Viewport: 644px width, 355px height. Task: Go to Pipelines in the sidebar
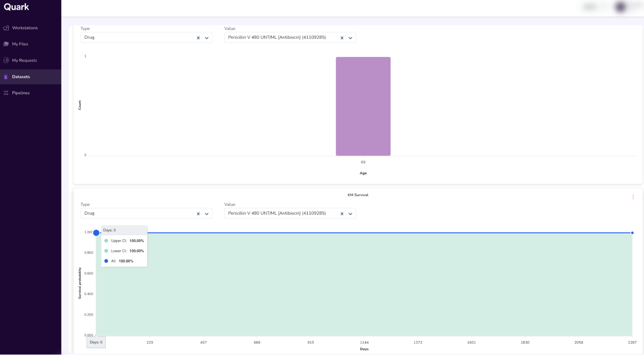(21, 93)
